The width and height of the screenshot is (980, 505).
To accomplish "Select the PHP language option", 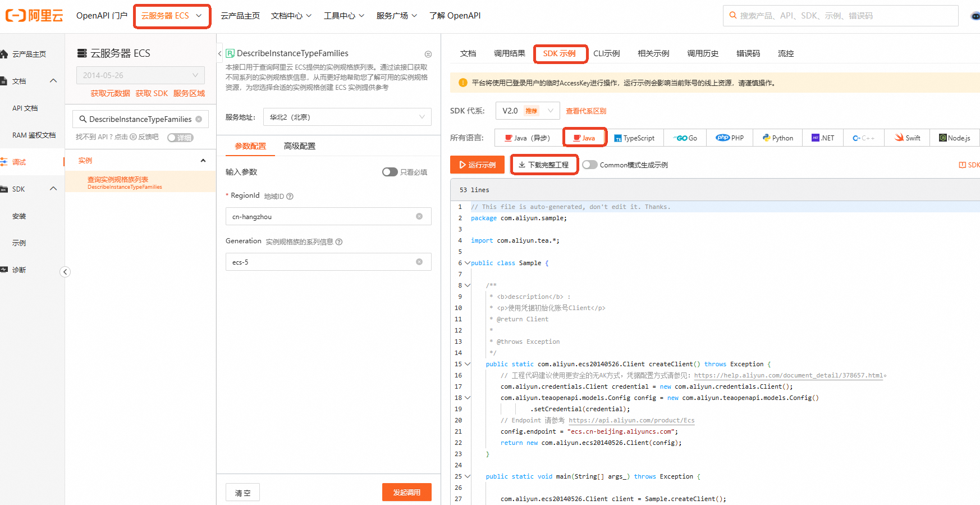I will click(730, 138).
